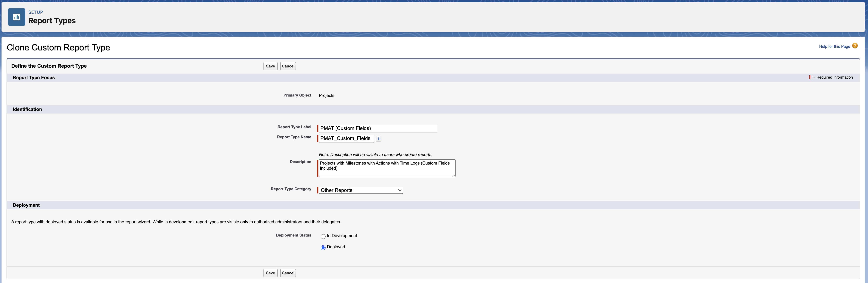Select the Deployed radio button
Image resolution: width=868 pixels, height=283 pixels.
(323, 247)
